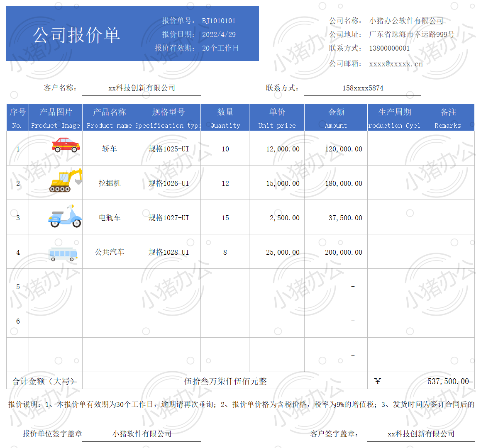Click quoting party signature 小猪软件有限公司
481x448 pixels.
142,433
